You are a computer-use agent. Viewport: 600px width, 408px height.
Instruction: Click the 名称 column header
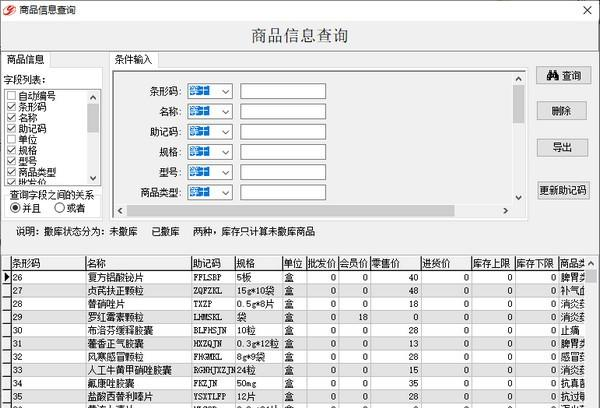click(139, 263)
